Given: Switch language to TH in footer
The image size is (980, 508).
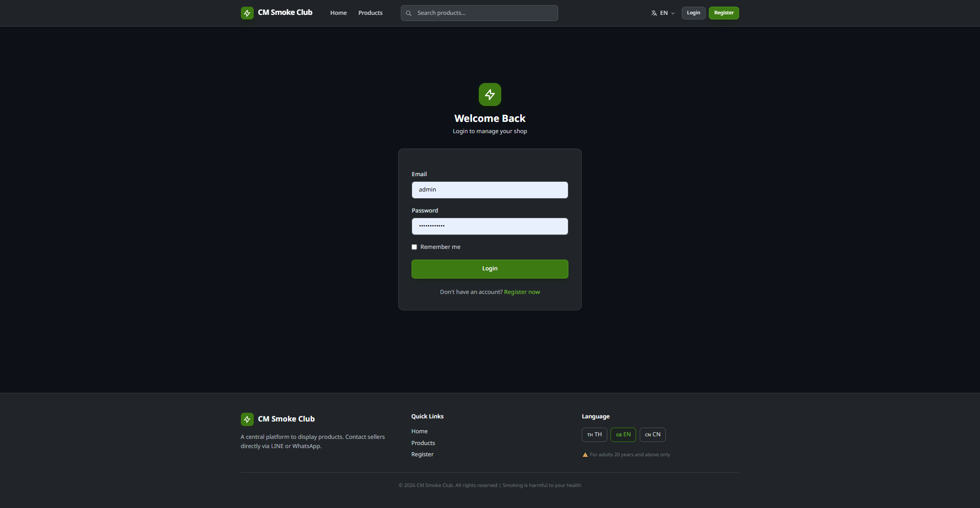Looking at the screenshot, I should pyautogui.click(x=595, y=435).
